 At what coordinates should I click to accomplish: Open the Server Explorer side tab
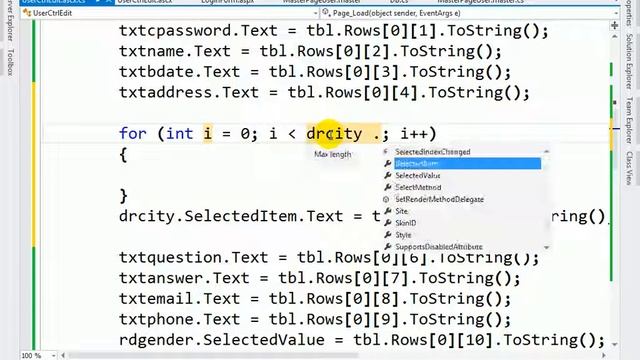click(x=11, y=20)
